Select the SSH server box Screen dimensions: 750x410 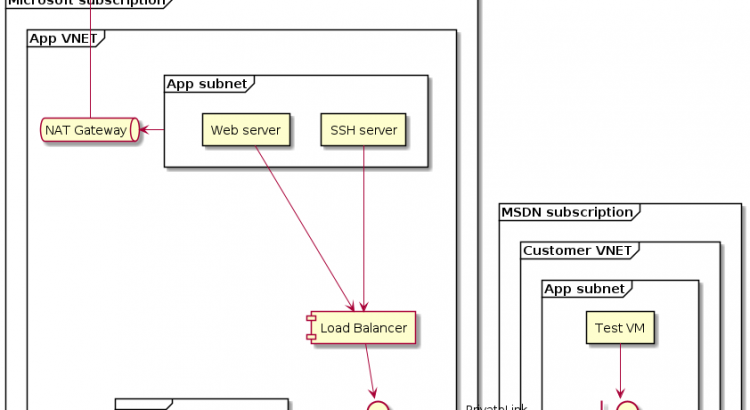point(364,130)
